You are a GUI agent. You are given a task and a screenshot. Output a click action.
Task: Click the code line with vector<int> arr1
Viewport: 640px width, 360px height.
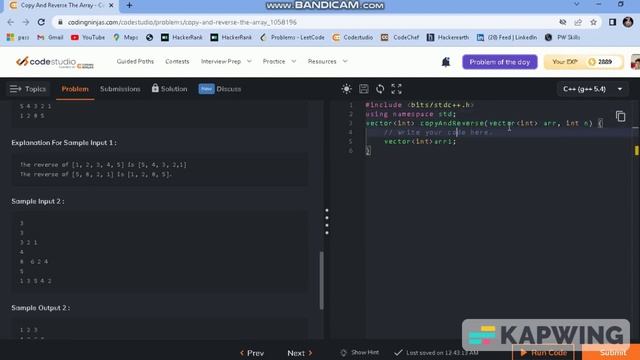420,141
